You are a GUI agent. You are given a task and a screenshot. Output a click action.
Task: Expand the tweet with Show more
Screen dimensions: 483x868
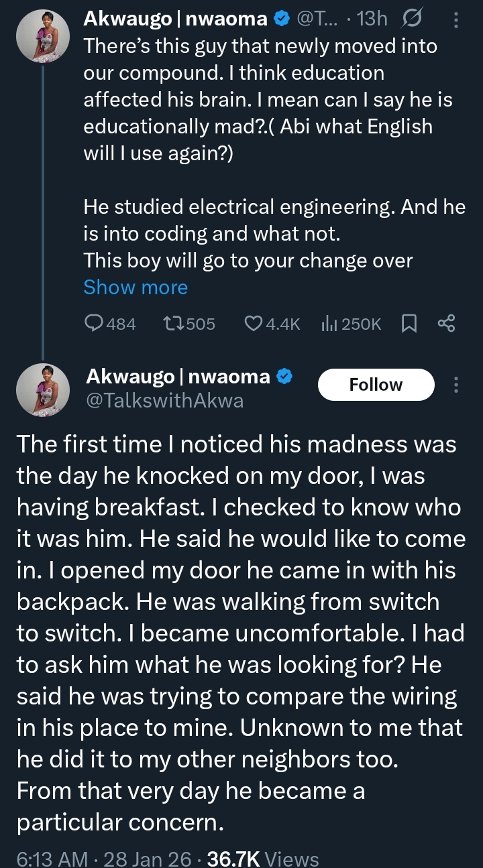136,288
